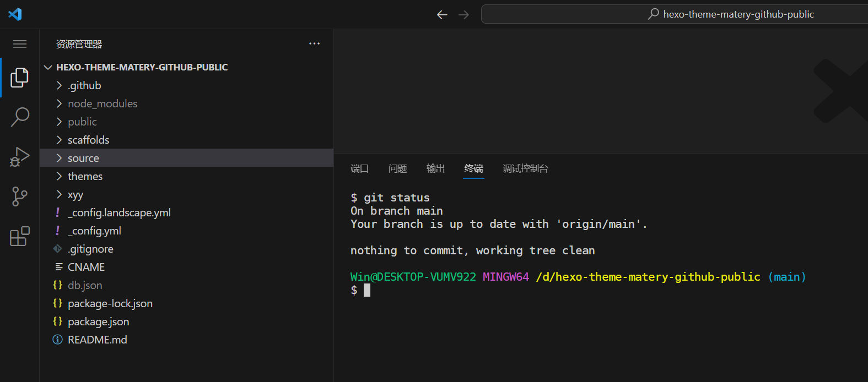Screen dimensions: 868x382
Task: Expand the xyy folder chevron
Action: point(59,194)
